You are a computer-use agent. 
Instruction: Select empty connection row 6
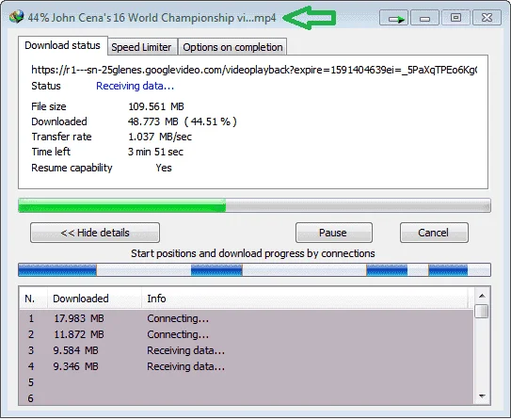tap(246, 398)
